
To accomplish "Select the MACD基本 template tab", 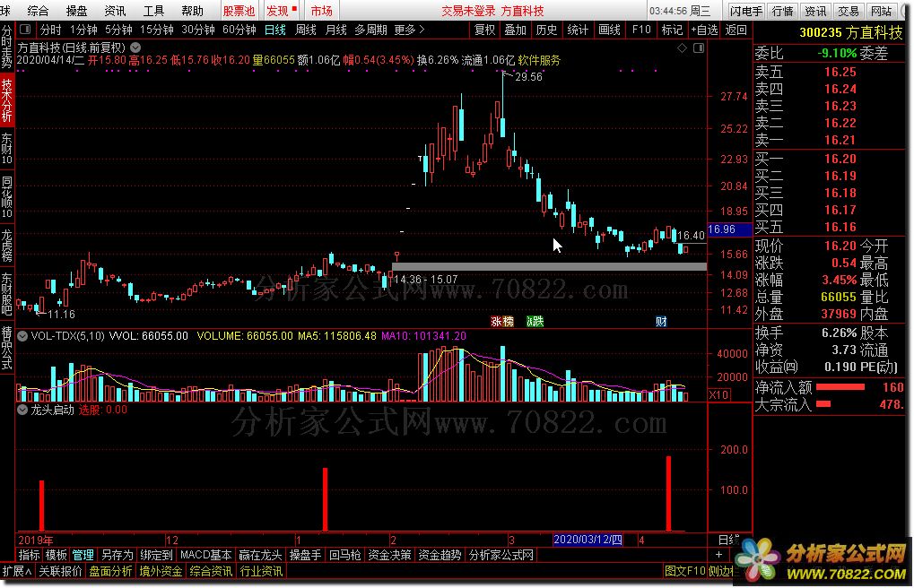I will point(205,555).
